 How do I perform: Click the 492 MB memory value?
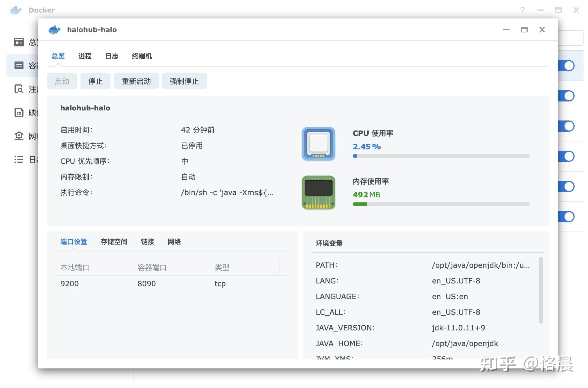coord(367,195)
